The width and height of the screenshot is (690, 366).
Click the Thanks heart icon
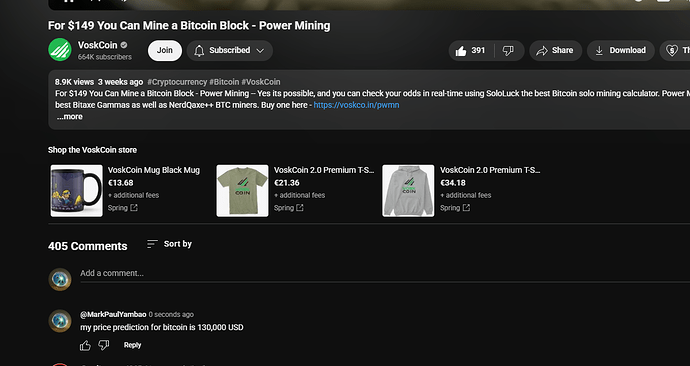click(672, 51)
